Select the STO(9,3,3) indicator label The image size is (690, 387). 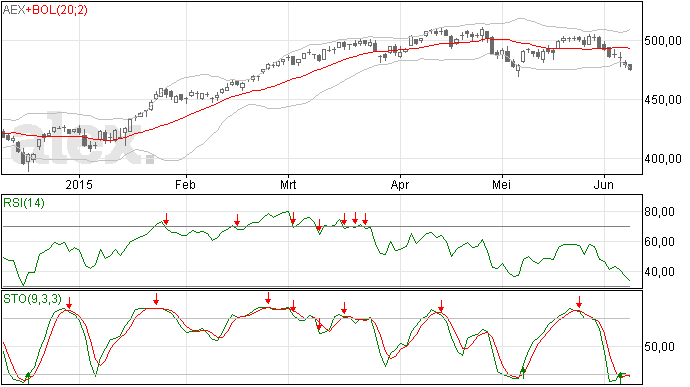33,299
